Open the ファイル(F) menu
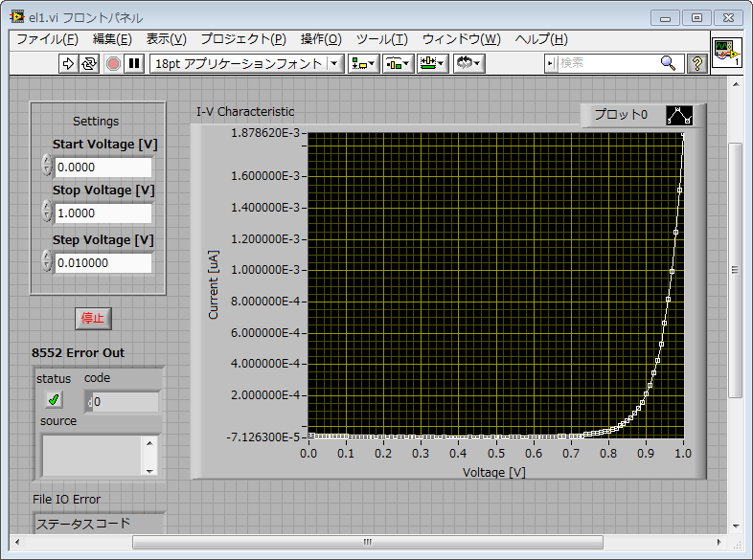Screen dimensions: 753x560 coord(47,39)
